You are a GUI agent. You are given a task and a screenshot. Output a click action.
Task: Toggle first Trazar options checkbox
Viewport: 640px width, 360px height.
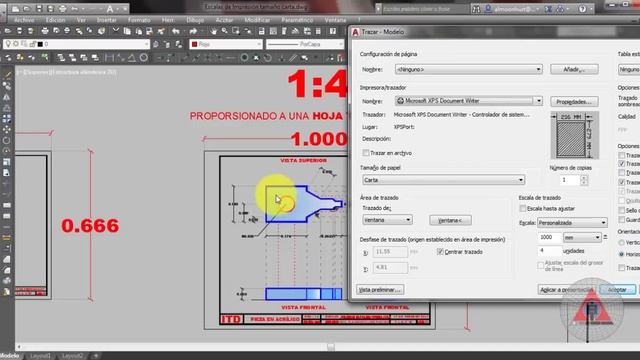click(622, 156)
